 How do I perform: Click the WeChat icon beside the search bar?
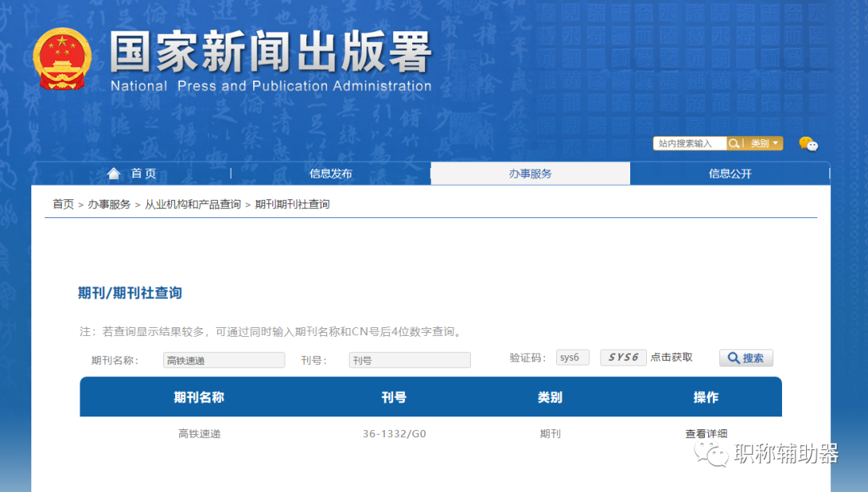[808, 145]
